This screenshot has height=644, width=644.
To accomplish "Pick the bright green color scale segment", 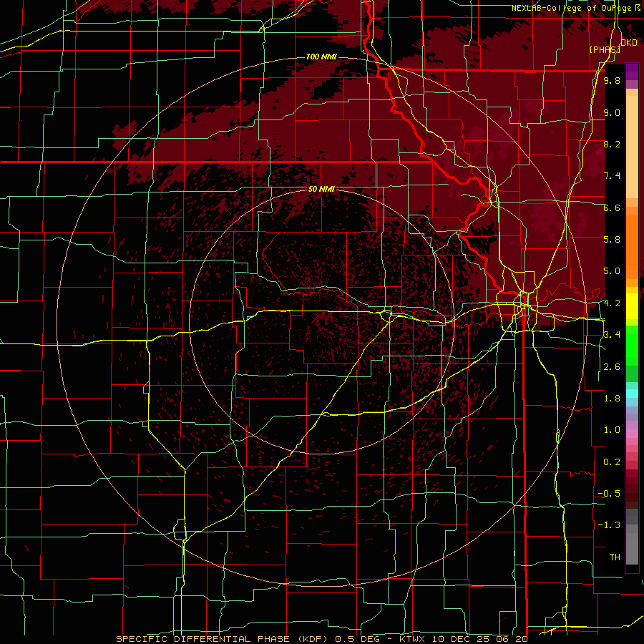I will tap(632, 346).
